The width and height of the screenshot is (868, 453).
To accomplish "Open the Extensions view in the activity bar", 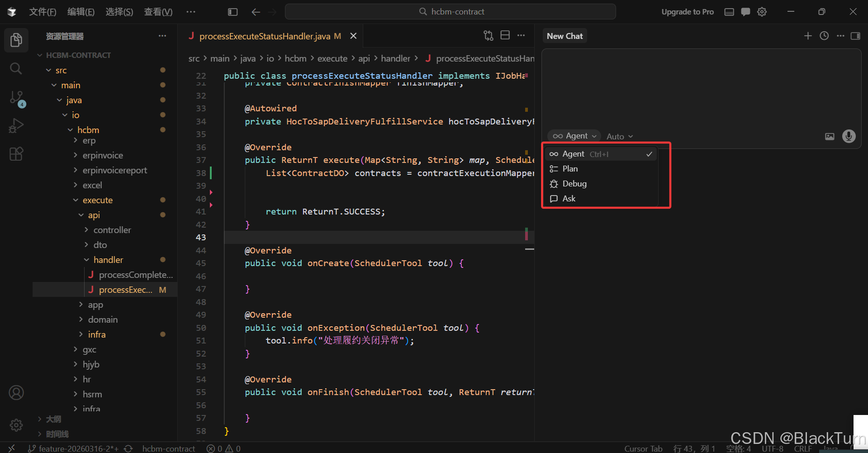I will click(x=16, y=154).
